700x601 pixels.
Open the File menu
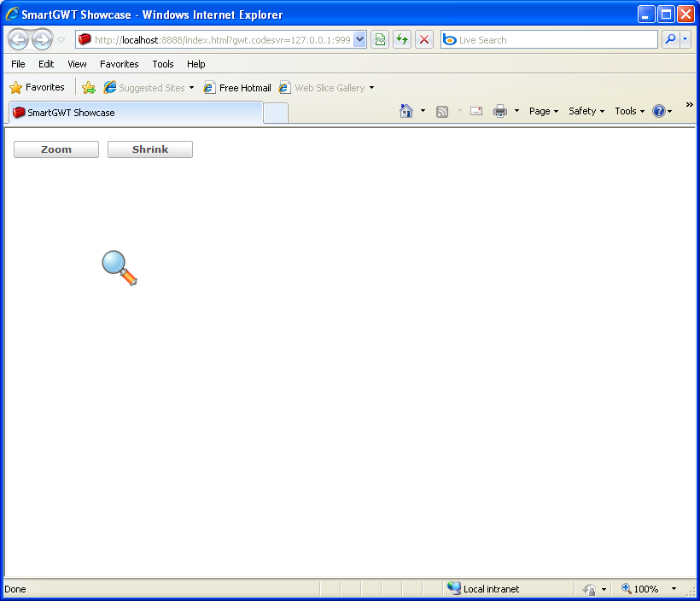click(x=18, y=64)
